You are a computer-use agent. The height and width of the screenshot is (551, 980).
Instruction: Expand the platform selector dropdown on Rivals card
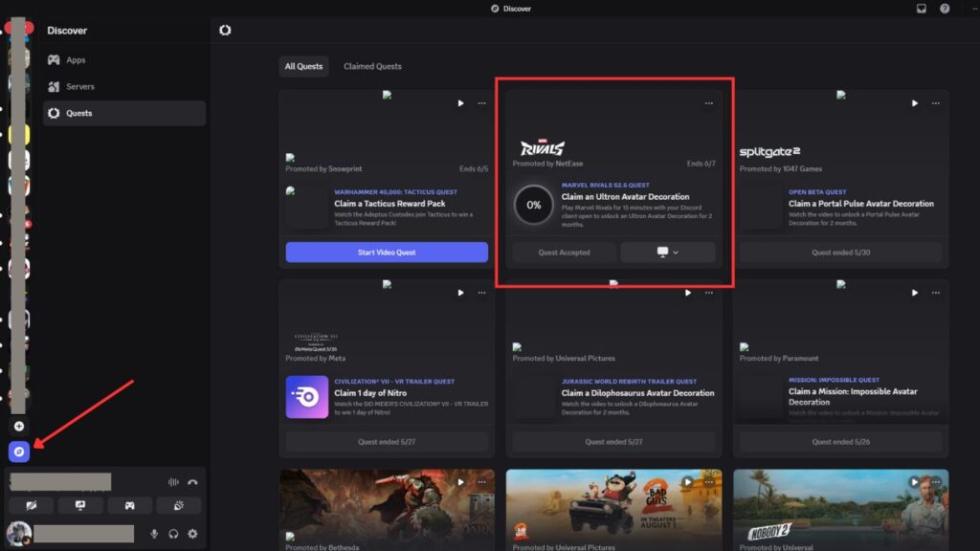[667, 253]
